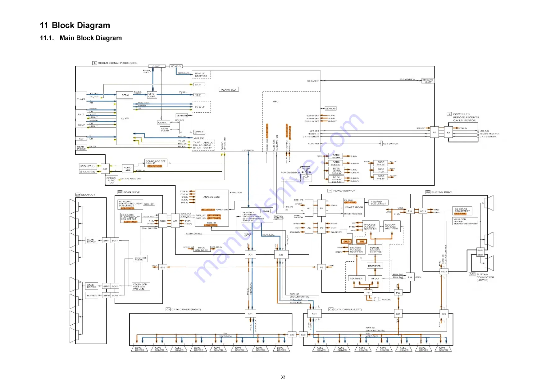Click the orange COLD marker
The image size is (555, 392).
tap(347, 241)
